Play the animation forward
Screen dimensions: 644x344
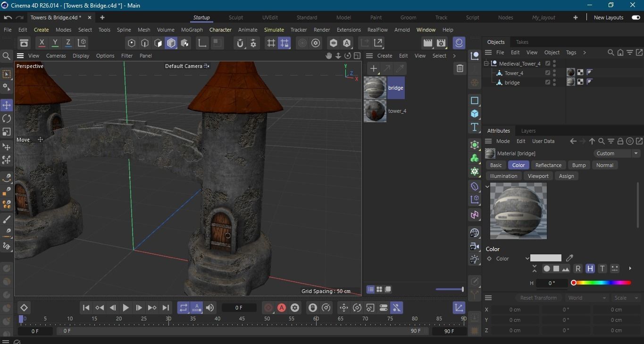pos(125,308)
